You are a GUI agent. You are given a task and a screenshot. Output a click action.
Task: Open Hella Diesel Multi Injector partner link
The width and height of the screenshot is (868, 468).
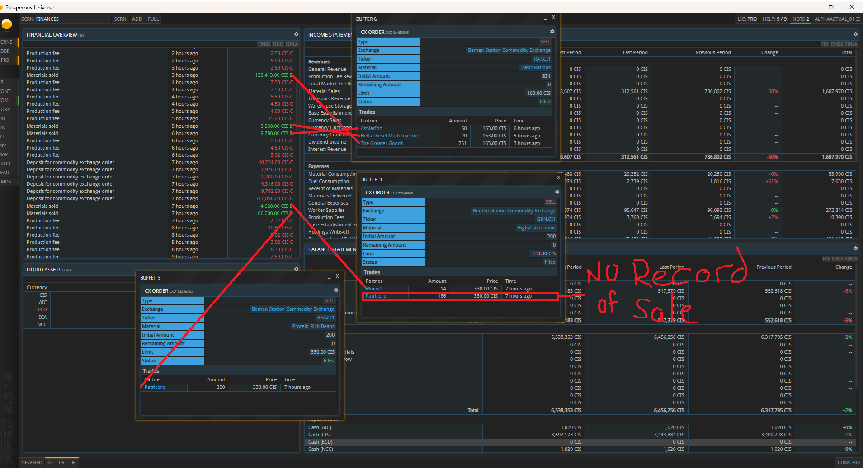tap(389, 136)
